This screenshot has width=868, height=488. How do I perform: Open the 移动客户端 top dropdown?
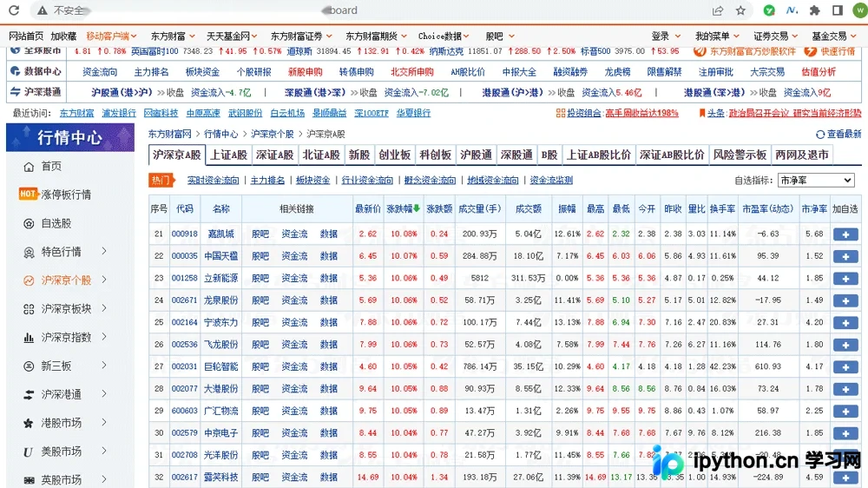pos(111,36)
